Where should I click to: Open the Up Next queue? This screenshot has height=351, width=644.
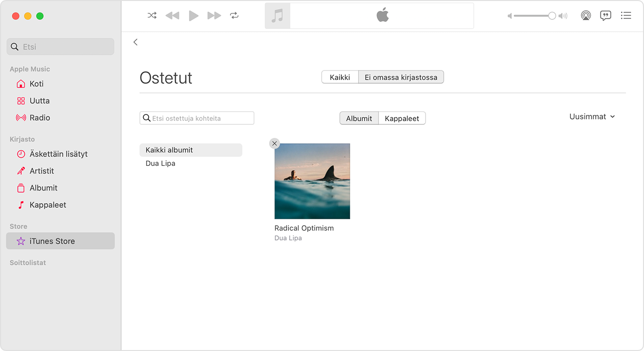626,15
